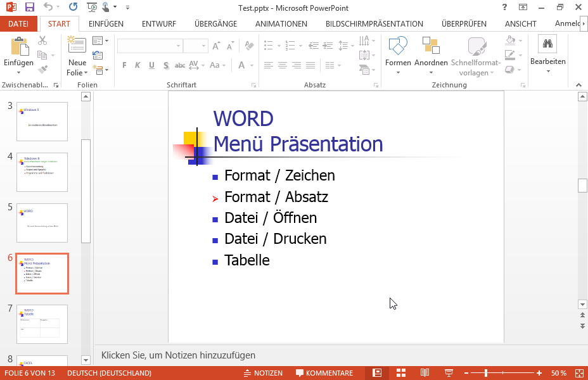Center text in Absatz group

click(283, 65)
